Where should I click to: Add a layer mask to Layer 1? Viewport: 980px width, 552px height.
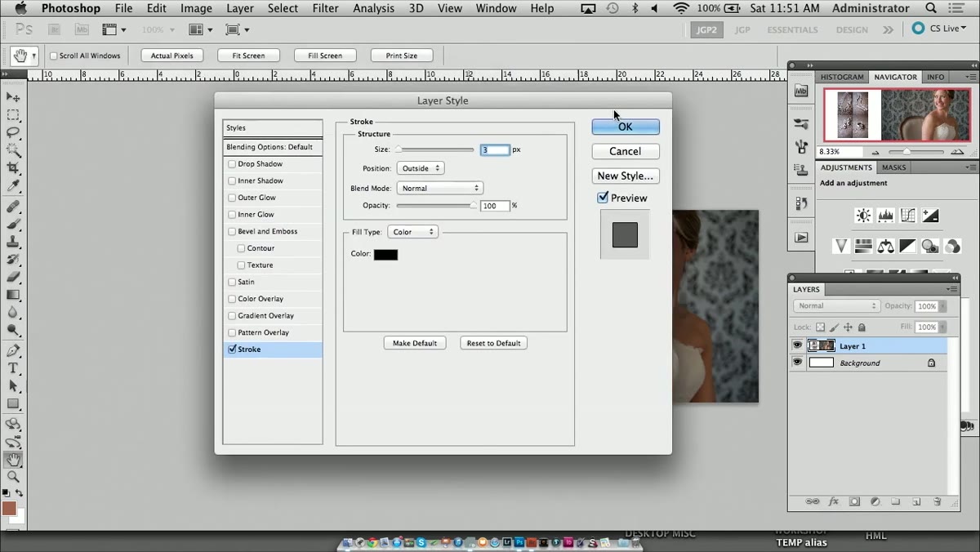pyautogui.click(x=854, y=501)
